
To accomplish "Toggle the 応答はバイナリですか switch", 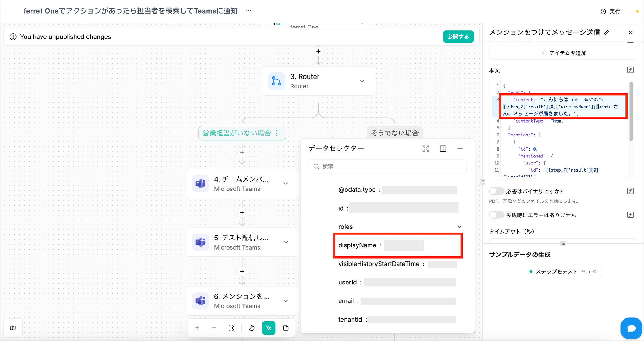I will 497,191.
